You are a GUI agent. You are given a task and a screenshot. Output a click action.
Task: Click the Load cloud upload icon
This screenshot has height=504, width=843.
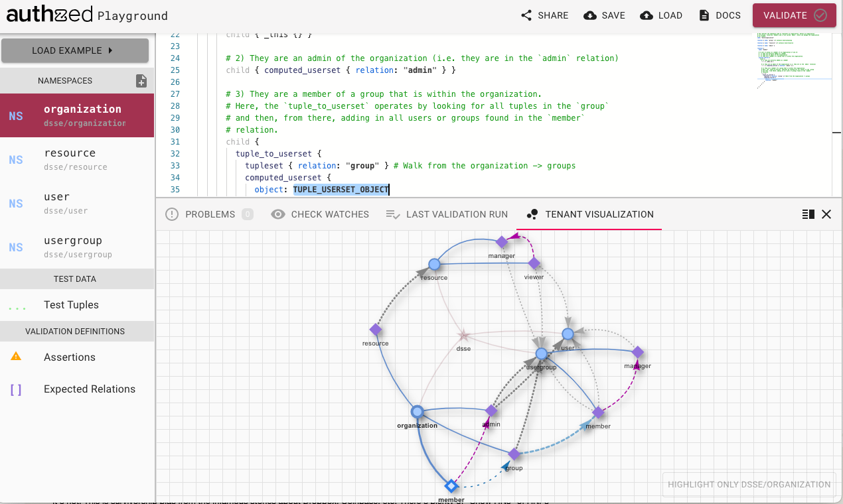(x=647, y=15)
